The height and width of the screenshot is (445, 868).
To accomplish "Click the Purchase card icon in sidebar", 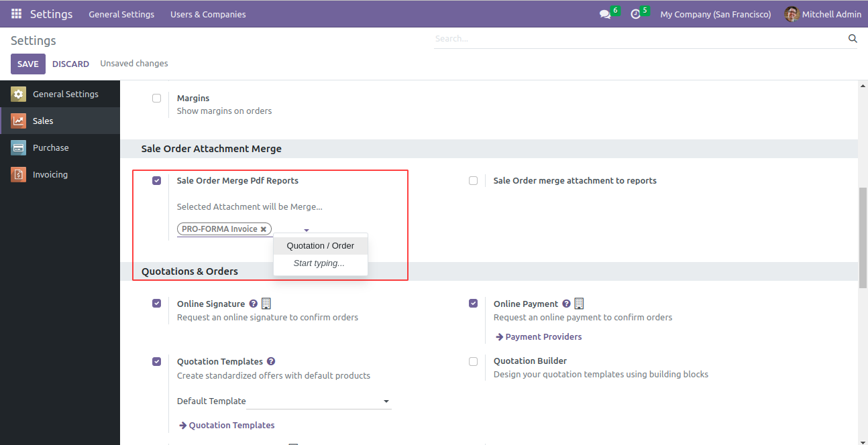I will coord(19,148).
